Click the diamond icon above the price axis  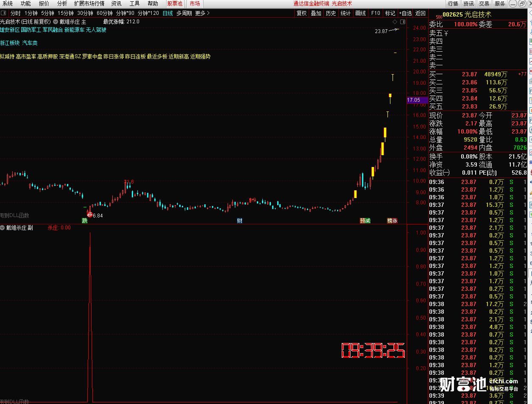point(395,22)
